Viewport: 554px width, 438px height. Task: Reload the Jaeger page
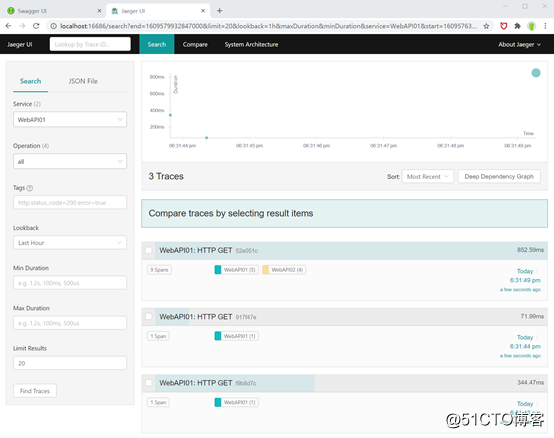(x=36, y=26)
